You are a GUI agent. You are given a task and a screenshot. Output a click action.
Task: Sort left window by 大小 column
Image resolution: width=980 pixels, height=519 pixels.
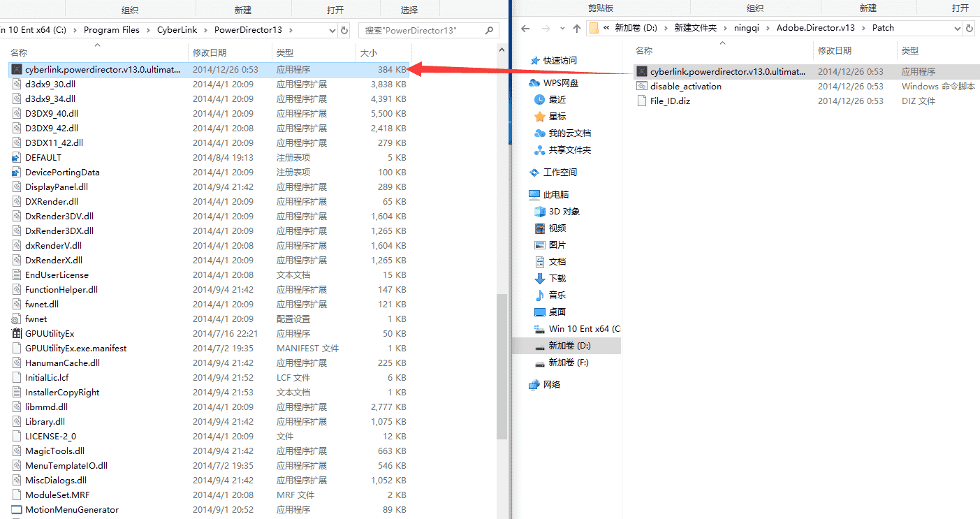click(369, 53)
